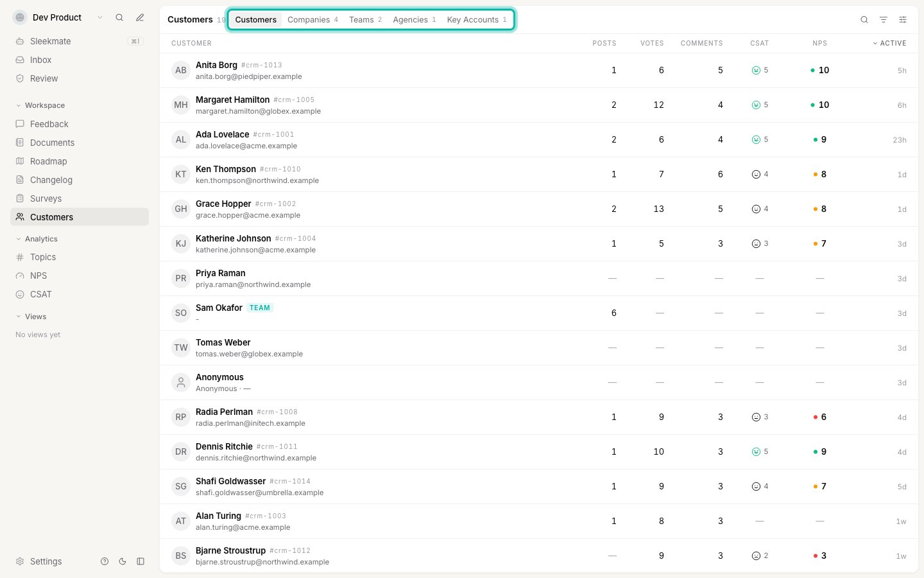924x578 pixels.
Task: Open Surveys in the sidebar
Action: 80,198
